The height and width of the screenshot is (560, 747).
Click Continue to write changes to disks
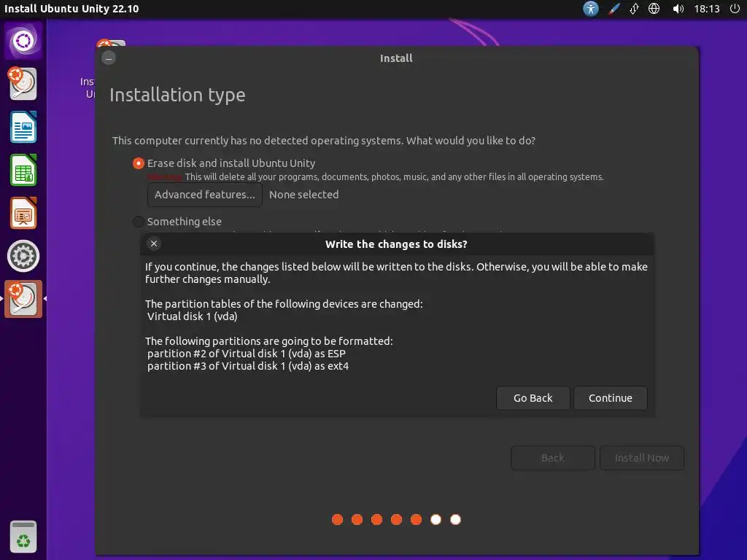[611, 398]
